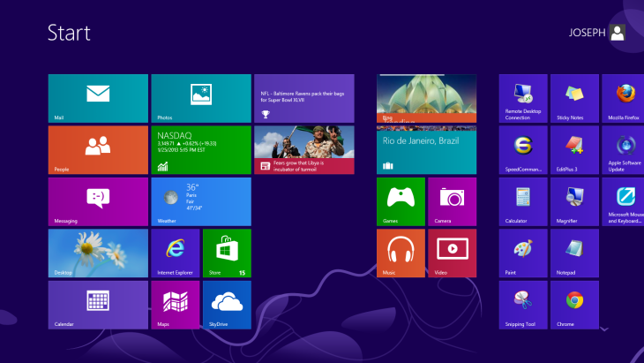Screen dimensions: 644x363
Task: Launch the Photos app tile
Action: [201, 98]
